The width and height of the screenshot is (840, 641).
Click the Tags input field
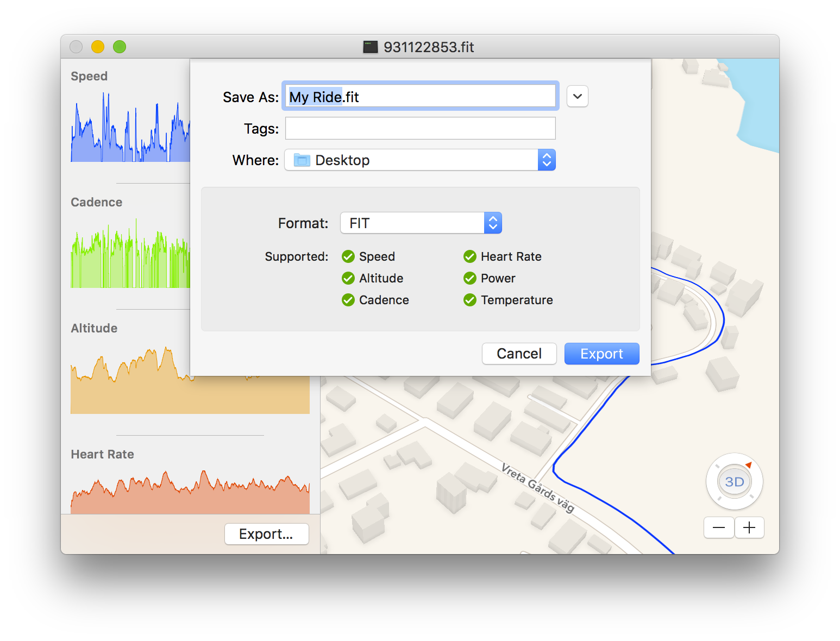(x=420, y=129)
